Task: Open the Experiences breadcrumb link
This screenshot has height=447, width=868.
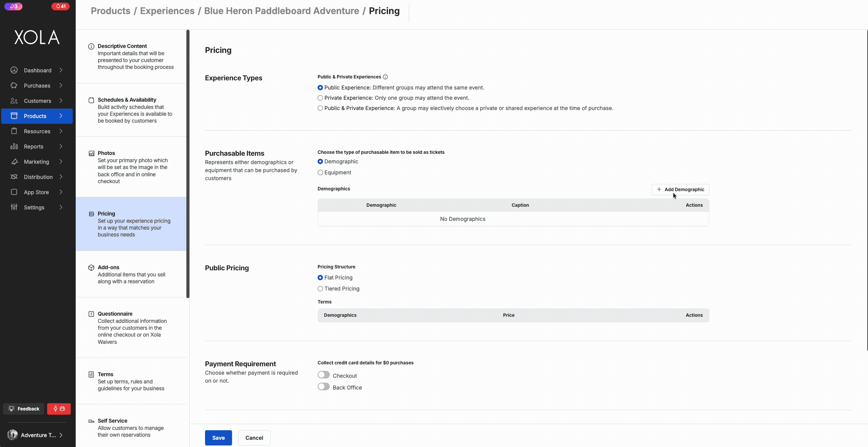Action: [x=167, y=11]
